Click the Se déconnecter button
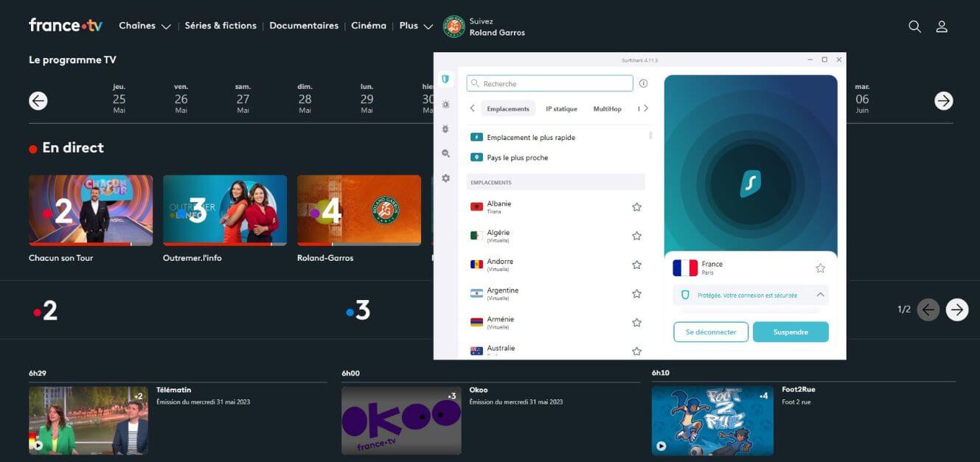Screen dimensions: 980x462 point(711,332)
